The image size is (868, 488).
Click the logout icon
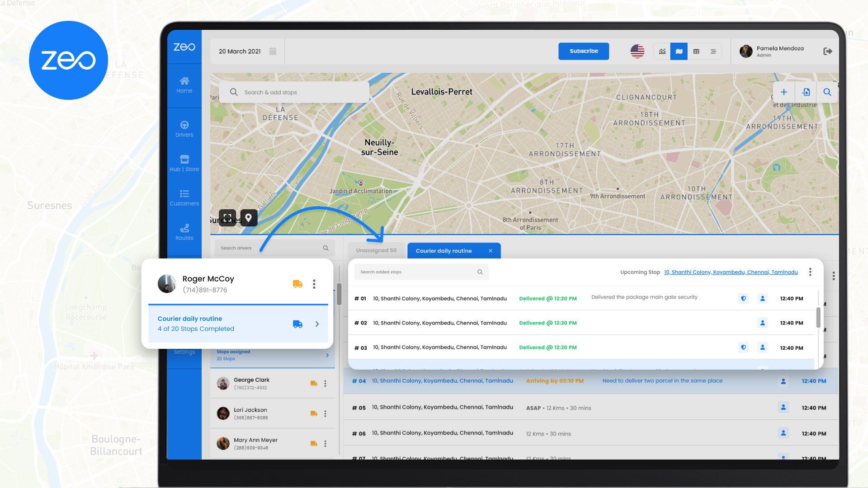coord(828,52)
